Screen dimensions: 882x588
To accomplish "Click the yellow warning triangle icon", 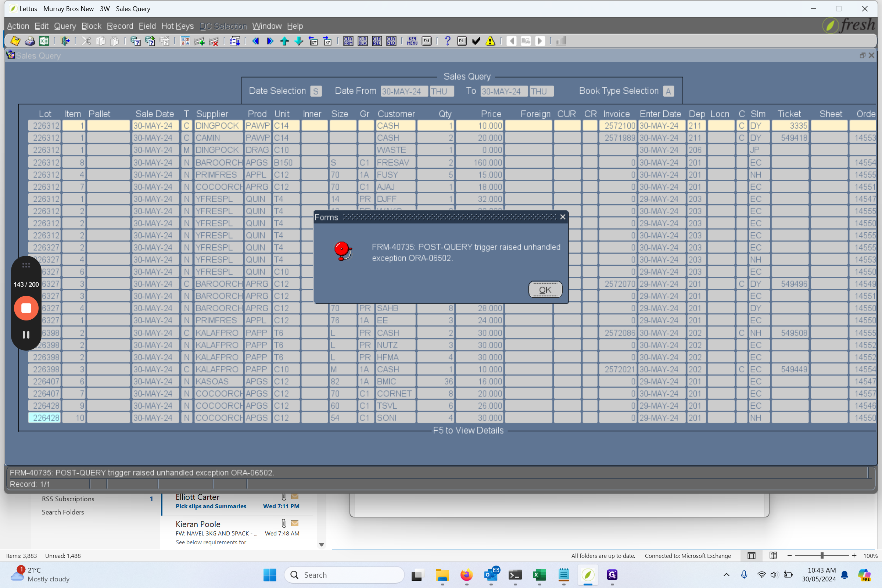I will [490, 41].
